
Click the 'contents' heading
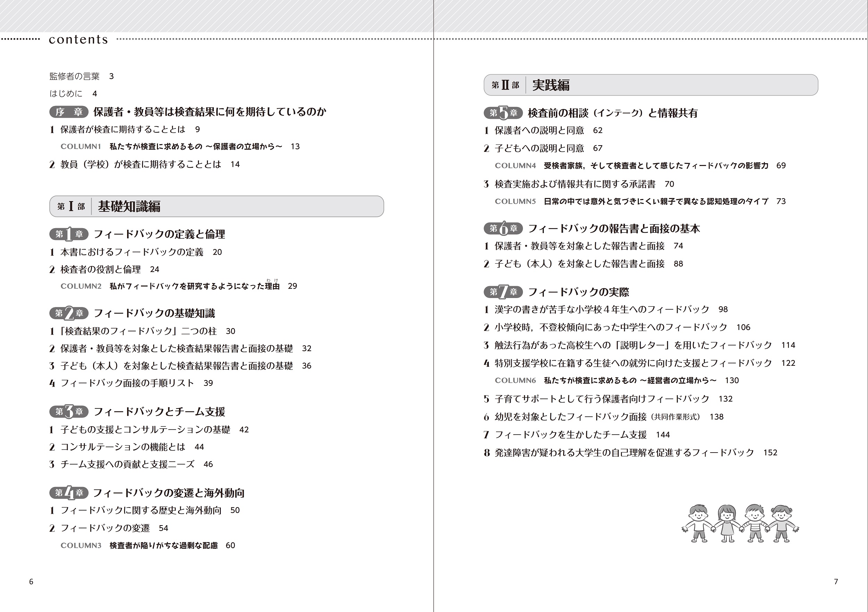pyautogui.click(x=78, y=39)
